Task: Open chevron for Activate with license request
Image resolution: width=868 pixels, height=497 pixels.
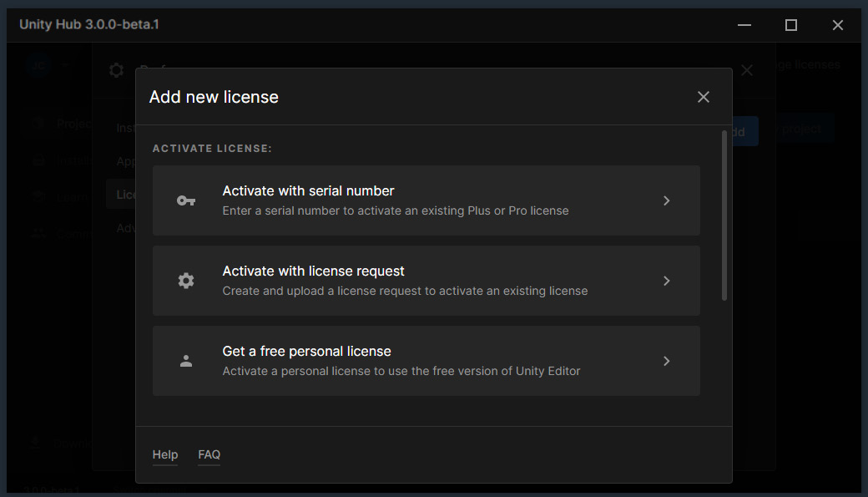Action: (667, 281)
